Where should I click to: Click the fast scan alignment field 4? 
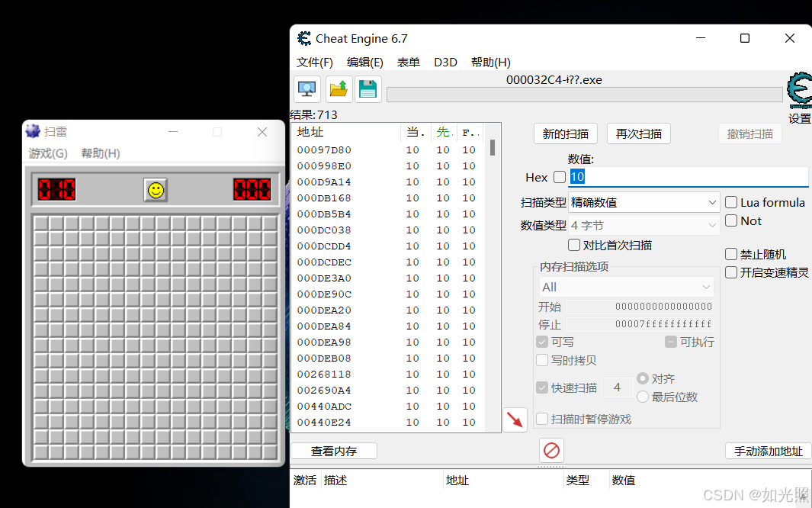pos(617,387)
